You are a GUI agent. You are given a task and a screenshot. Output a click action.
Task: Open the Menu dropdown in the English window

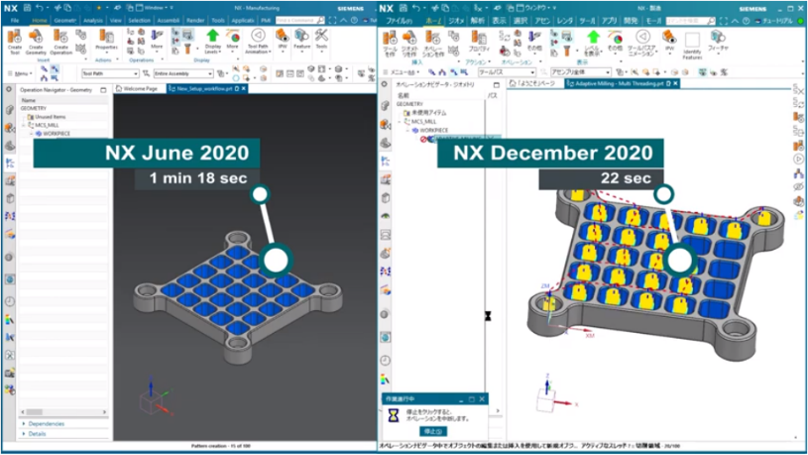point(20,74)
